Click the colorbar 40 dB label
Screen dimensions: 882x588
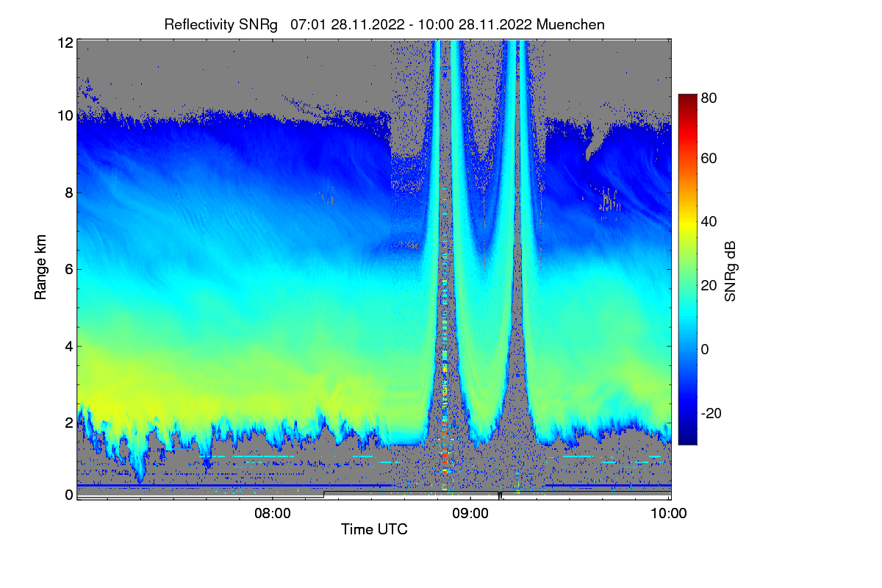pyautogui.click(x=709, y=222)
